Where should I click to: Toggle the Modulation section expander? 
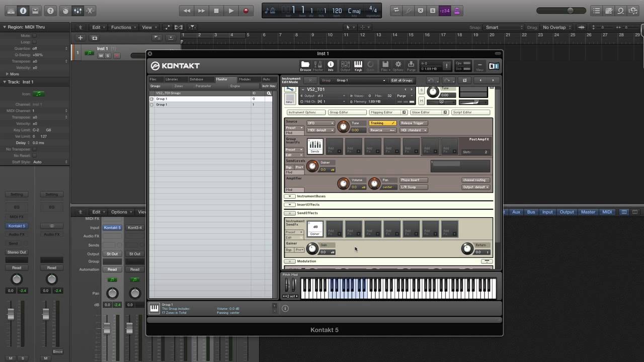[x=290, y=261]
